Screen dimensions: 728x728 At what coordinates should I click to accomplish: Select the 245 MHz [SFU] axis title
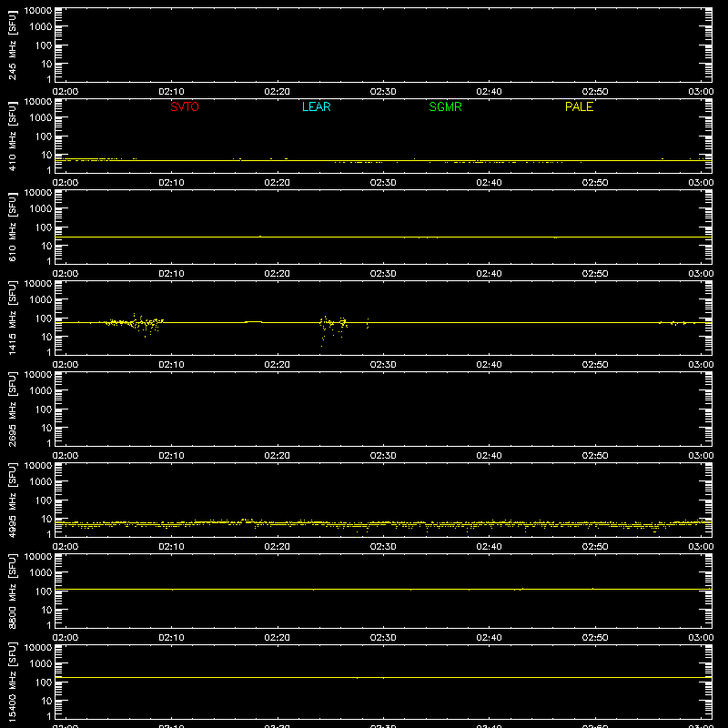[12, 45]
